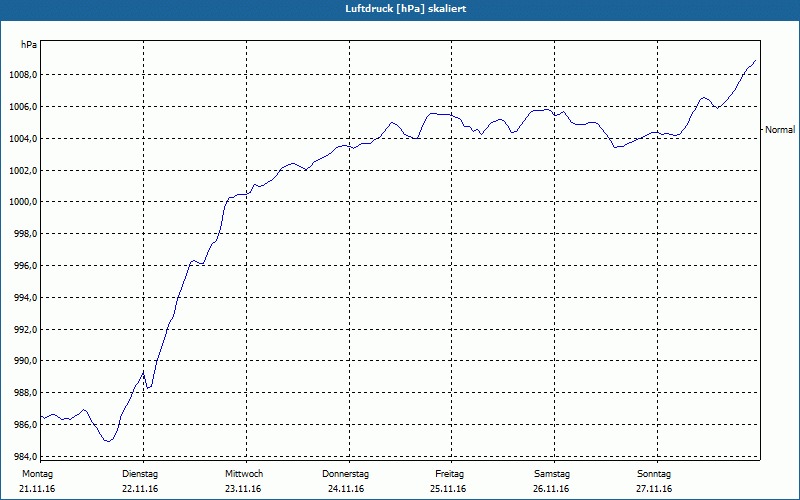Click the '998,0' axis value

pyautogui.click(x=27, y=234)
